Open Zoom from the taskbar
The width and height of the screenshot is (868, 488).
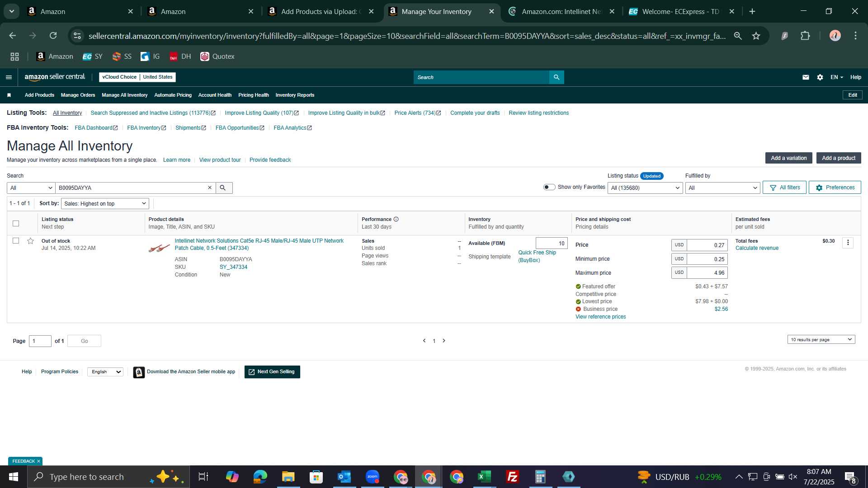(x=373, y=477)
